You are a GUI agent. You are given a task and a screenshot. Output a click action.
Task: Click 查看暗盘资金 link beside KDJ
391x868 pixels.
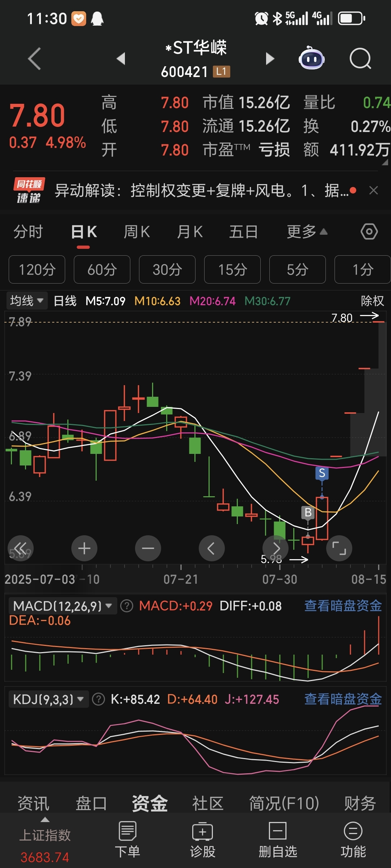pyautogui.click(x=343, y=699)
